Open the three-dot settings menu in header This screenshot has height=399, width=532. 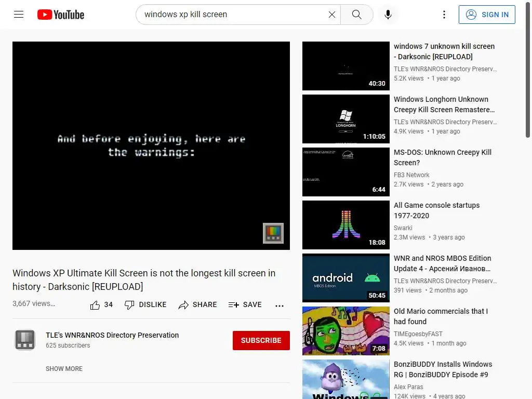444,14
